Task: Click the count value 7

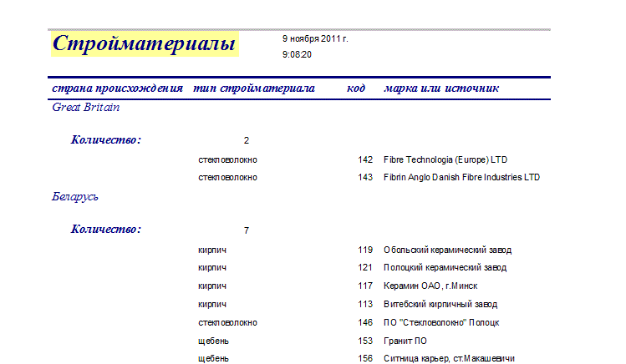Action: pos(247,230)
